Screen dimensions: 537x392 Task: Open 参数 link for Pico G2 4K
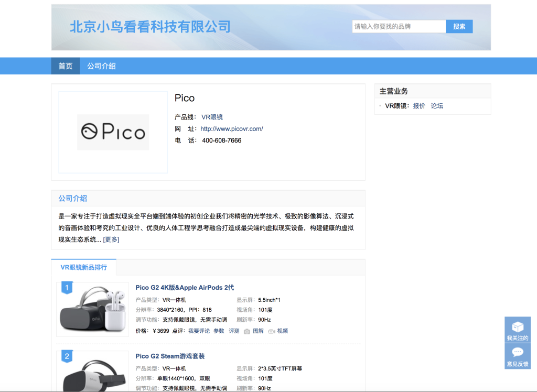tap(219, 331)
